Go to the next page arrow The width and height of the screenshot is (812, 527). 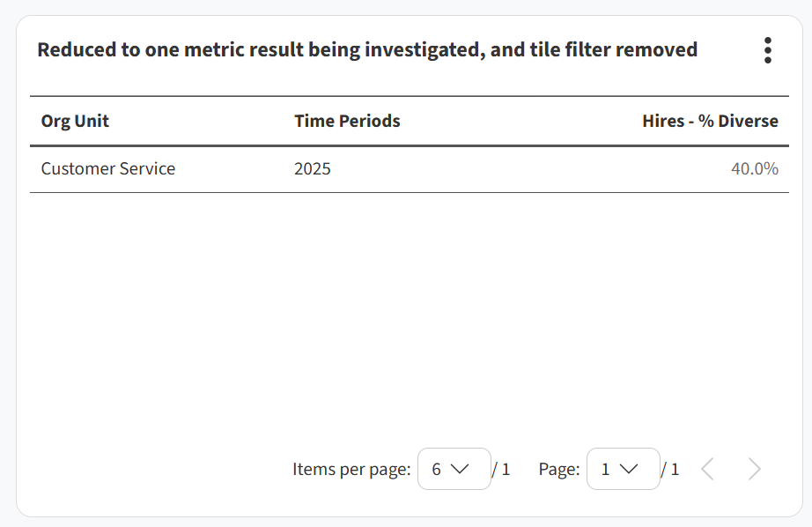[754, 469]
